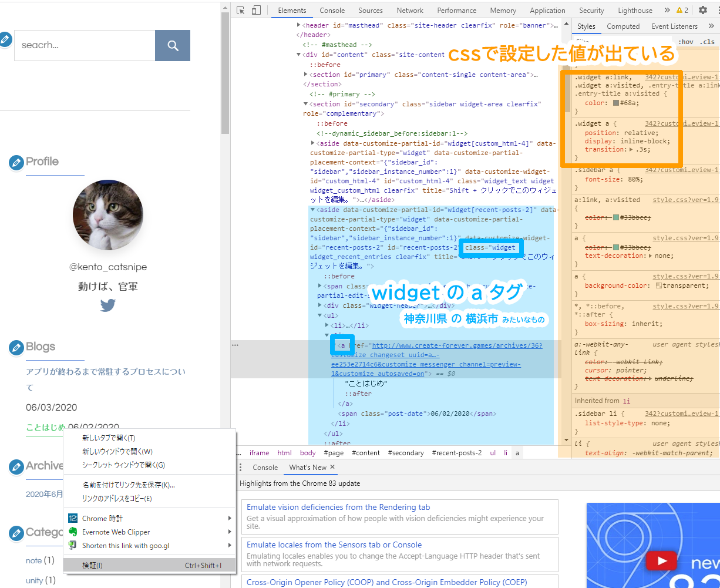
Task: Select #secondary in the breadcrumb bar
Action: coord(406,453)
